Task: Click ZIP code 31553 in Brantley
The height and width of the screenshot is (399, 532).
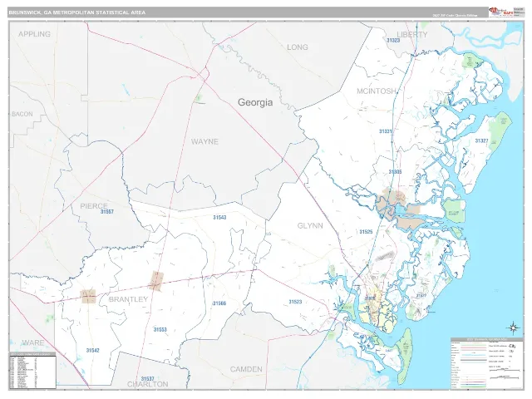Action: 160,329
